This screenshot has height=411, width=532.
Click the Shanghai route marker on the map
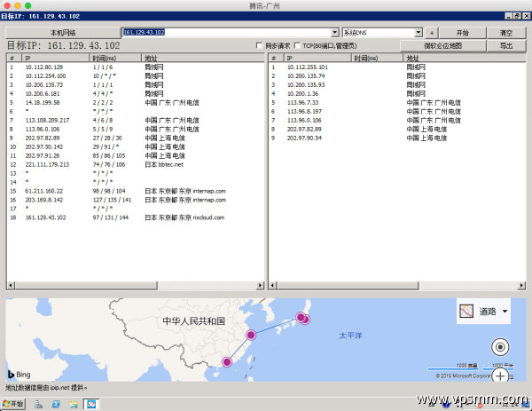point(251,336)
